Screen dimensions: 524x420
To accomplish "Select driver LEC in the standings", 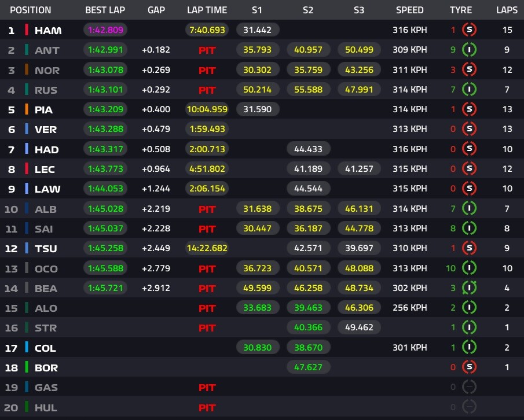I will [x=46, y=169].
